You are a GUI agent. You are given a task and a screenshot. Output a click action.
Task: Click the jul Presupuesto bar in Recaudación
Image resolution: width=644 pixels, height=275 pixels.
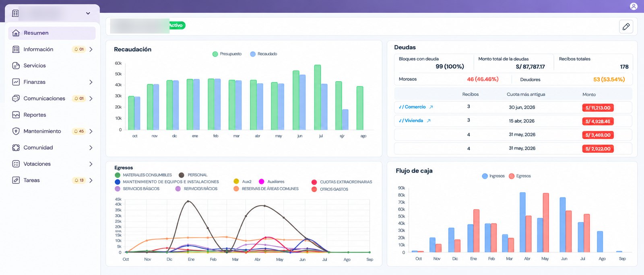tap(317, 97)
